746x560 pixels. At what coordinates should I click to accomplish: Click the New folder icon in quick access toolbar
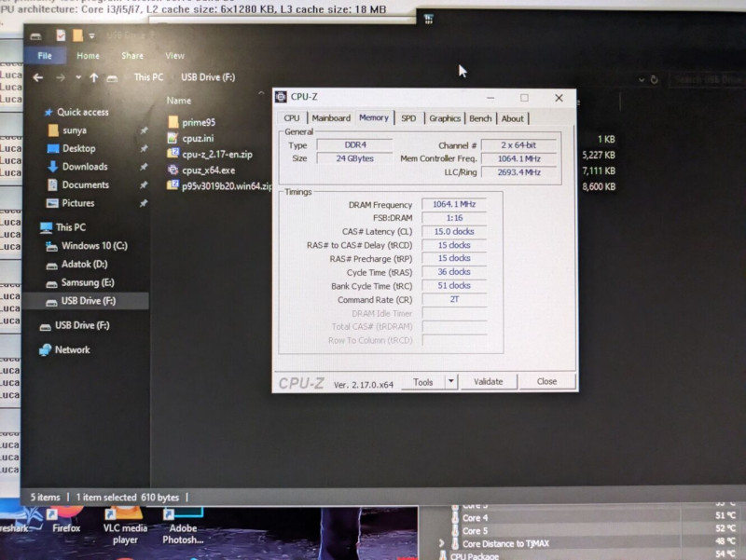click(x=77, y=35)
